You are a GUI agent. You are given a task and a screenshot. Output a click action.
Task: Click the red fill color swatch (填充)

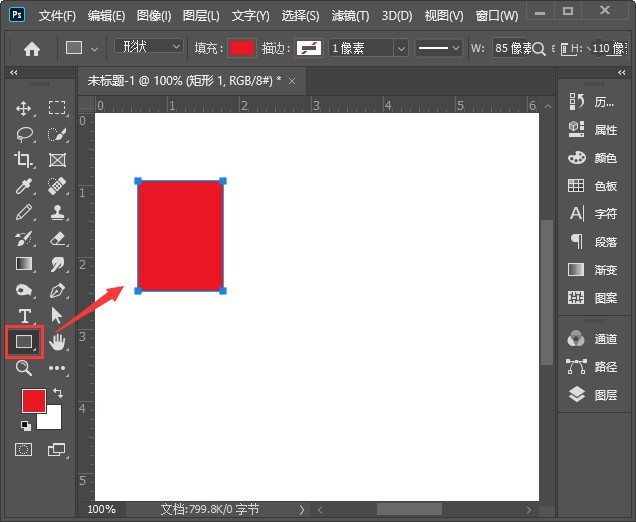(242, 48)
